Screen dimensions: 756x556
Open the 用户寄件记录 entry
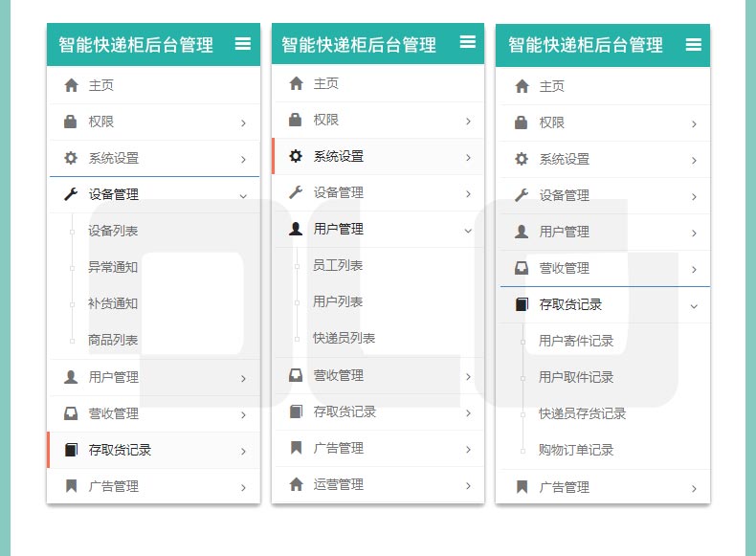coord(576,341)
